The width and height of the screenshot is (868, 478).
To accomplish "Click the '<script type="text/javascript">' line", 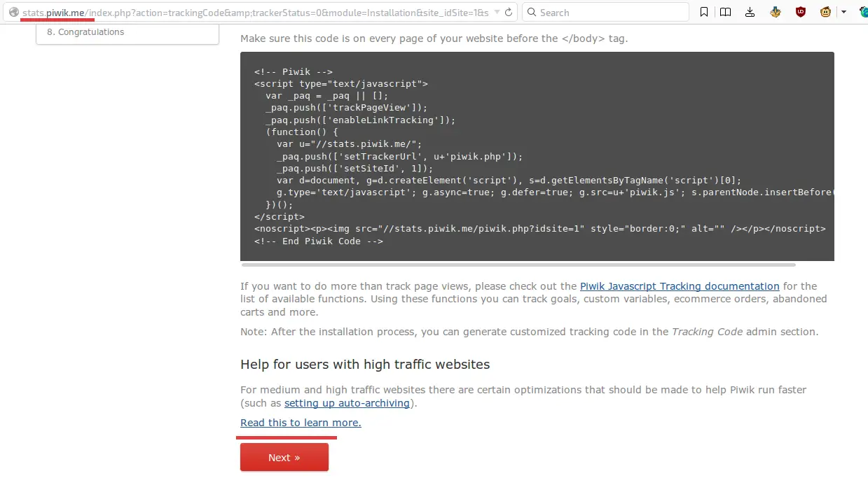I will coord(341,83).
